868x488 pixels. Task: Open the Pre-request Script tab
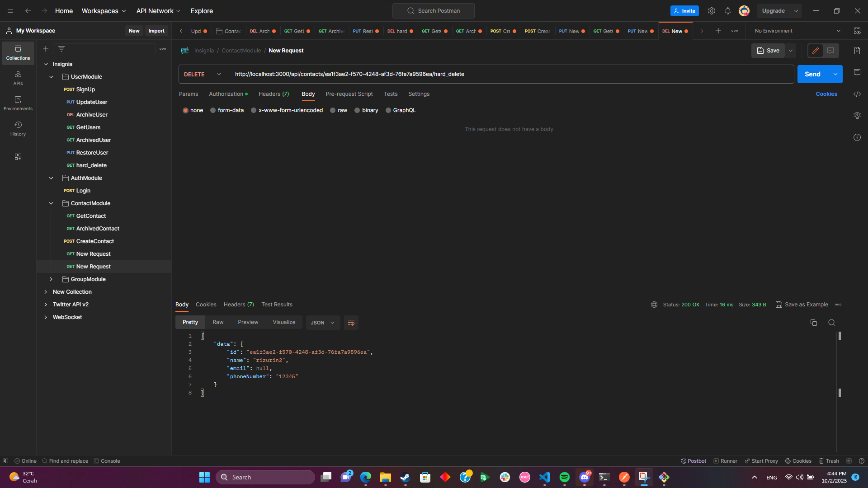pos(349,94)
